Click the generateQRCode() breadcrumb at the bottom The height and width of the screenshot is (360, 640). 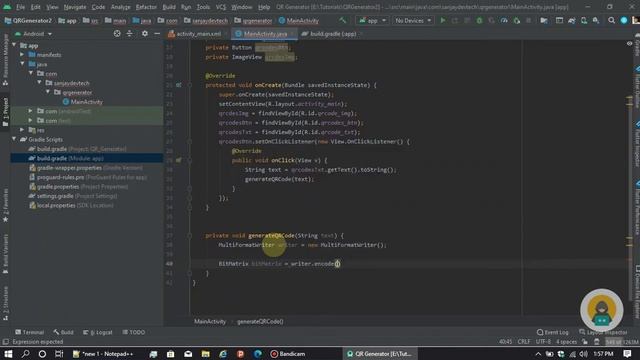260,322
